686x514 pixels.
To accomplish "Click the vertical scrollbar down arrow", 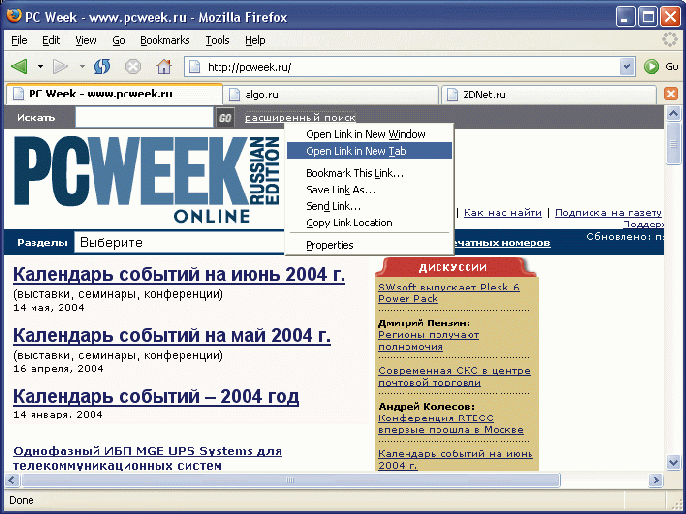I will (x=673, y=462).
